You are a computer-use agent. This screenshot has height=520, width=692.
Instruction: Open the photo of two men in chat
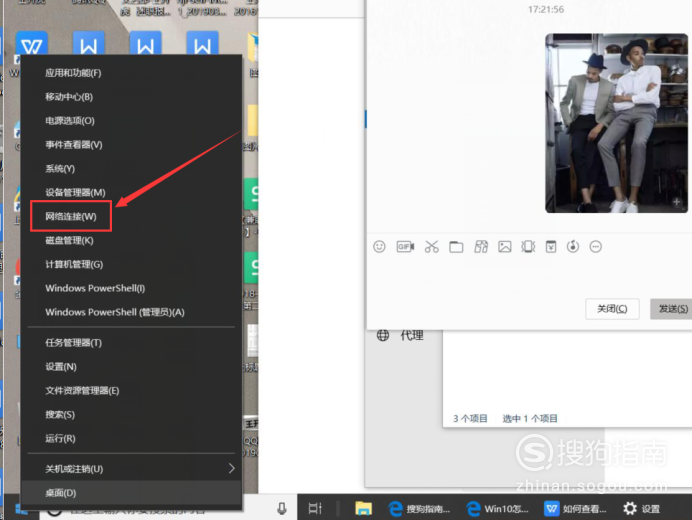(617, 123)
